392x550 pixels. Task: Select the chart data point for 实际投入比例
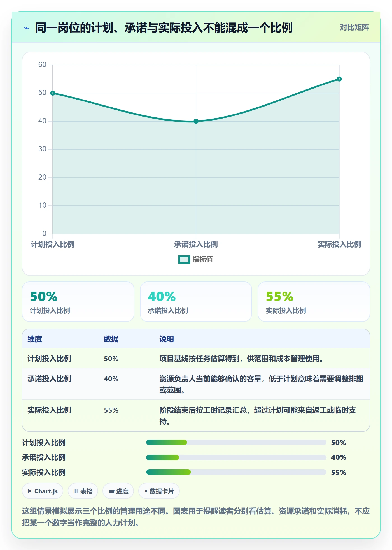click(339, 79)
